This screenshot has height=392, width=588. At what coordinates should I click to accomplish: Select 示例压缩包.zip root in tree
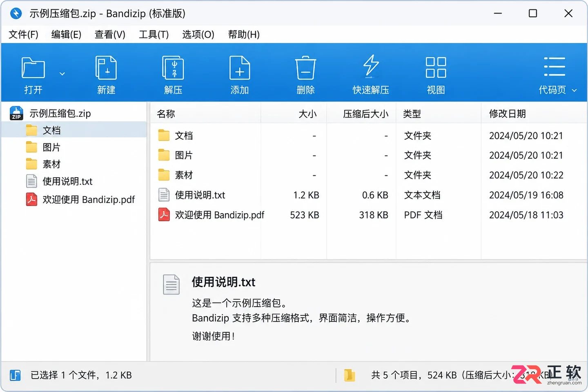60,113
